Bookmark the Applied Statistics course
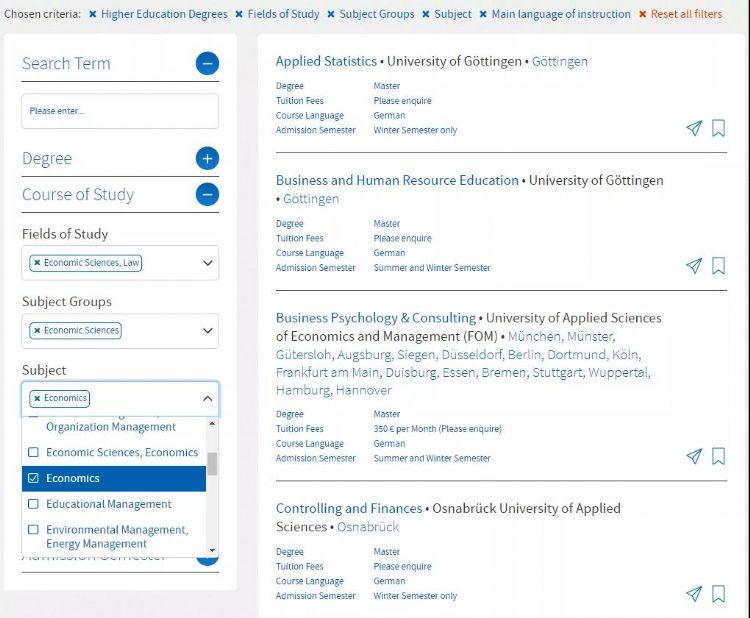The width and height of the screenshot is (750, 618). click(x=718, y=128)
